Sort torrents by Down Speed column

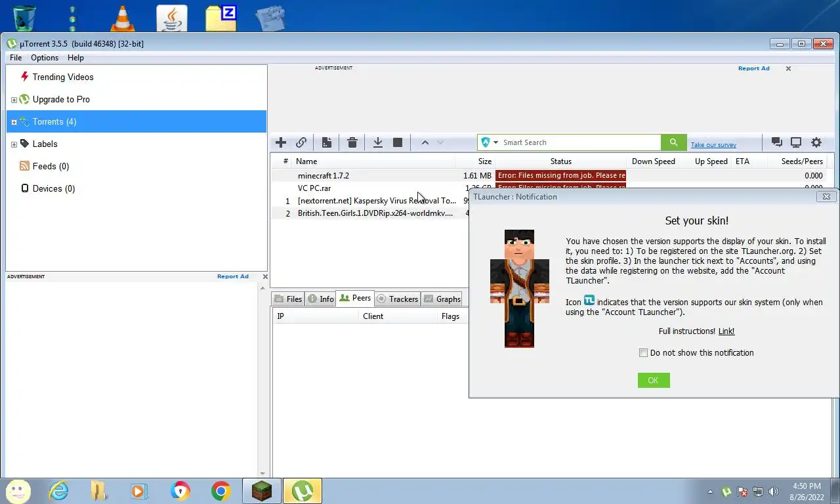tap(654, 161)
